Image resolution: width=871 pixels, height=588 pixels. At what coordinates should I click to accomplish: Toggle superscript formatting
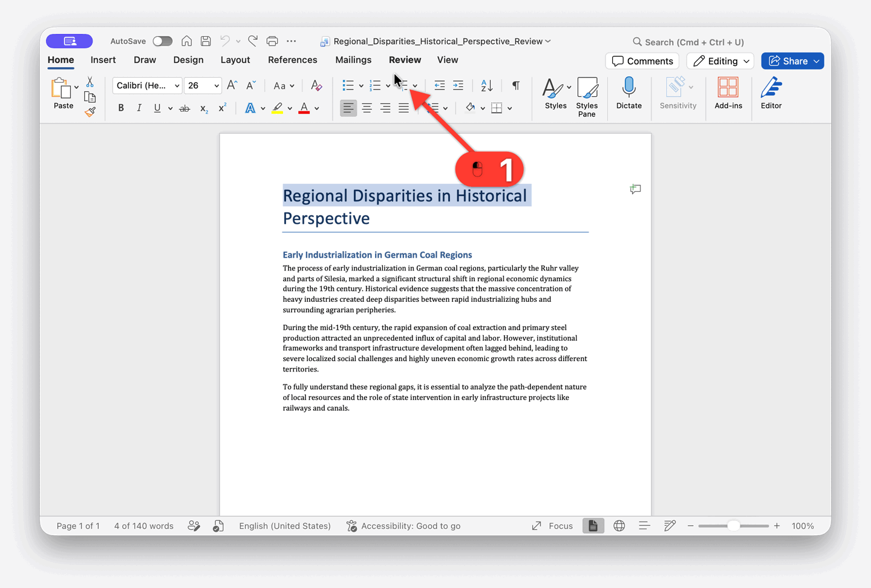point(223,107)
